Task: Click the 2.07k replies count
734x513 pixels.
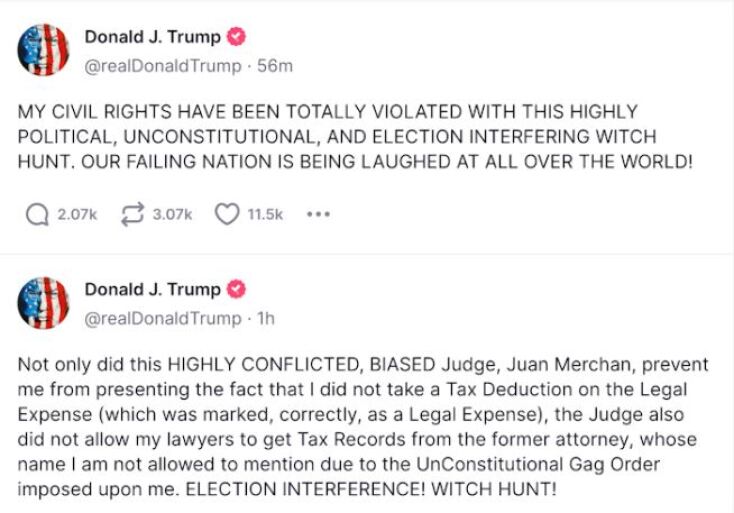Action: (x=77, y=214)
